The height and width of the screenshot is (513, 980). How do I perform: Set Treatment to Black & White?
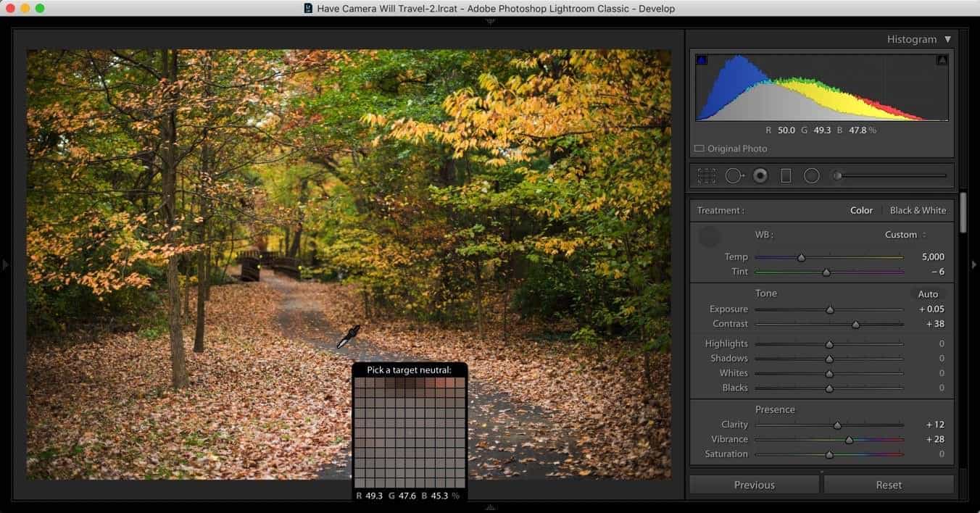918,210
